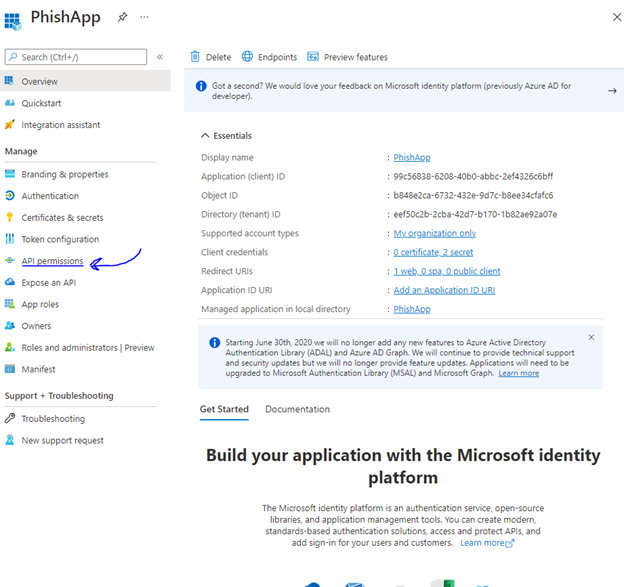Viewport: 624px width, 587px height.
Task: Open the Endpoints toolbar item
Action: 251,57
